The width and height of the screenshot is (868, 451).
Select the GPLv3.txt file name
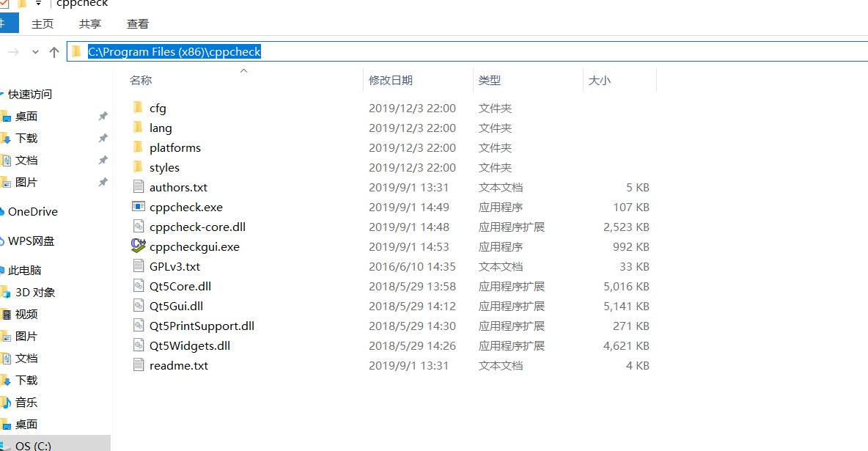[x=174, y=266]
